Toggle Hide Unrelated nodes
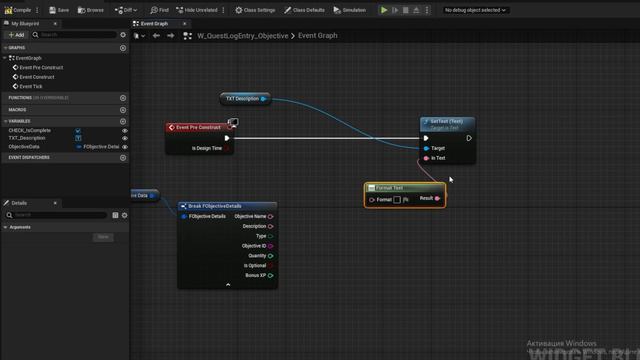The height and width of the screenshot is (360, 640). point(197,10)
